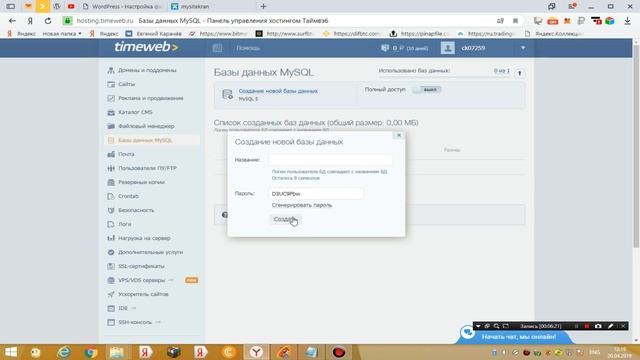
Task: Click the Yandex home button
Action: [30, 21]
